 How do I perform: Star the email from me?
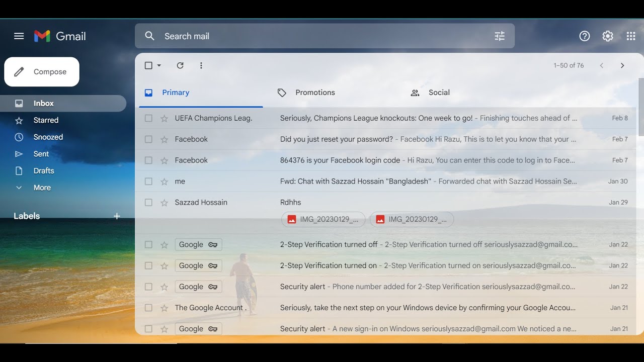pyautogui.click(x=164, y=182)
